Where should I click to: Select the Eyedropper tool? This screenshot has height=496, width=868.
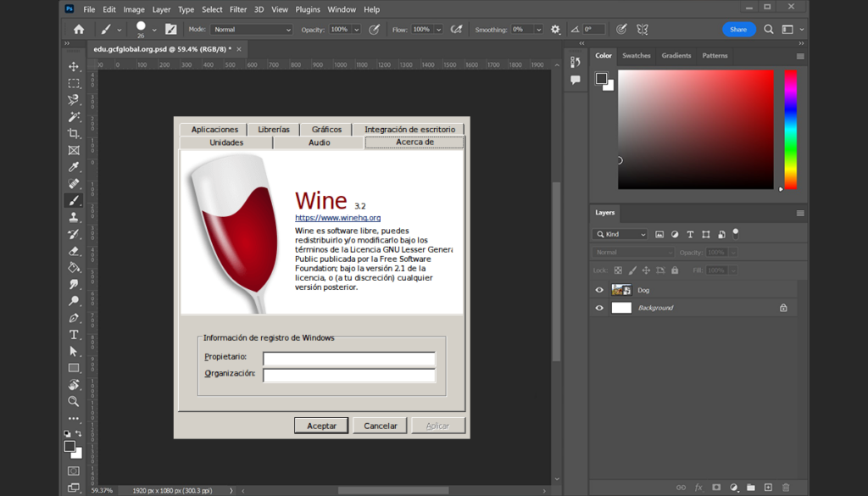tap(74, 167)
